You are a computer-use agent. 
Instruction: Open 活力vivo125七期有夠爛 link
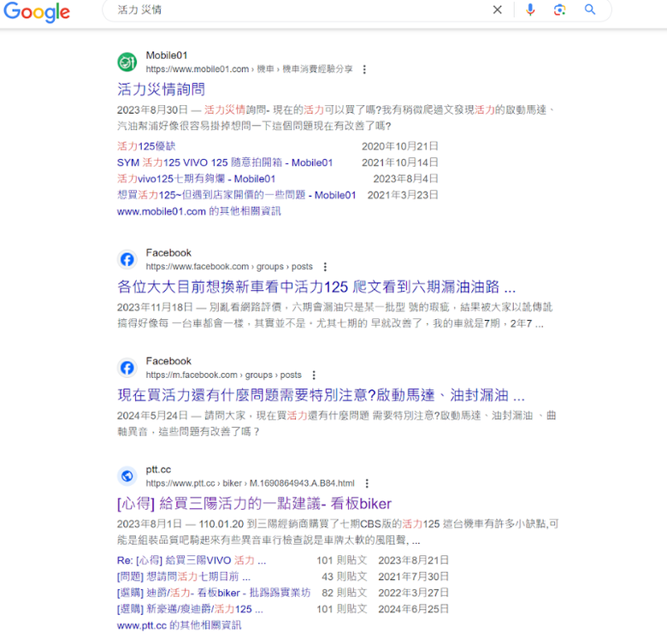(x=196, y=179)
